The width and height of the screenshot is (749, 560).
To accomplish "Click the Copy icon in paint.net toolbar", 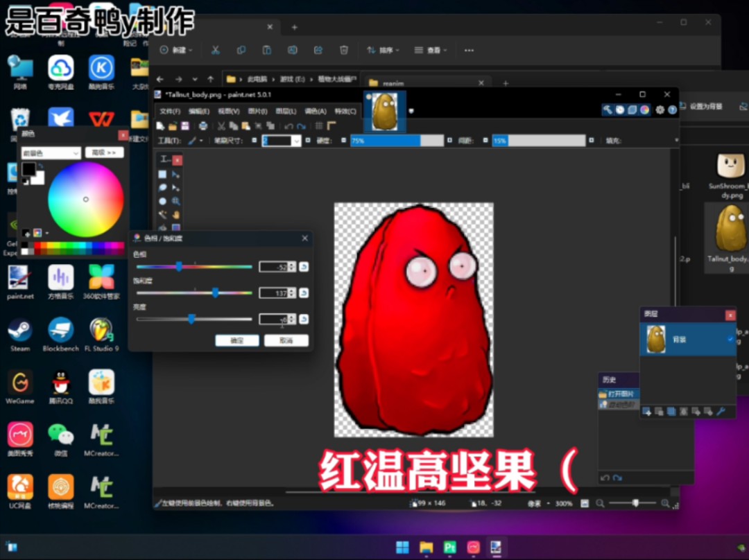I will [234, 126].
